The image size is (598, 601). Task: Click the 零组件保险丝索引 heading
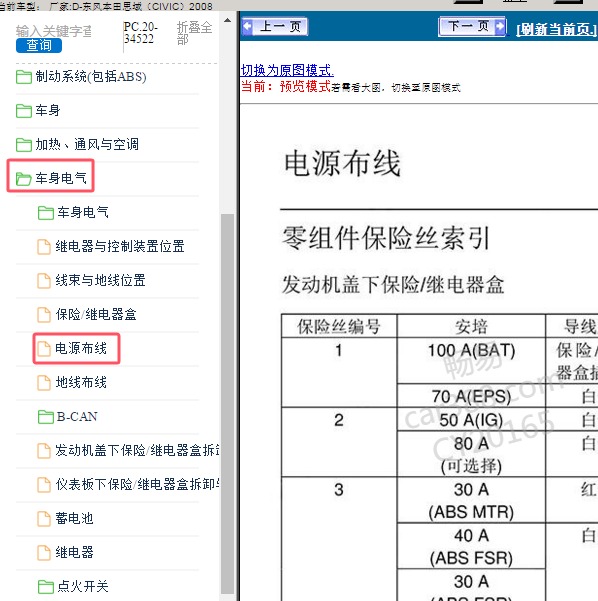pos(386,238)
